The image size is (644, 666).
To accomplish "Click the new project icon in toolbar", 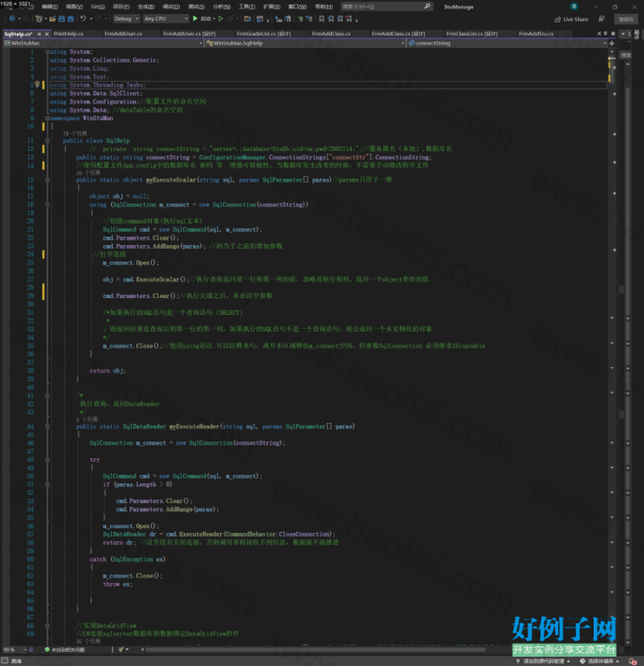I will pos(39,19).
